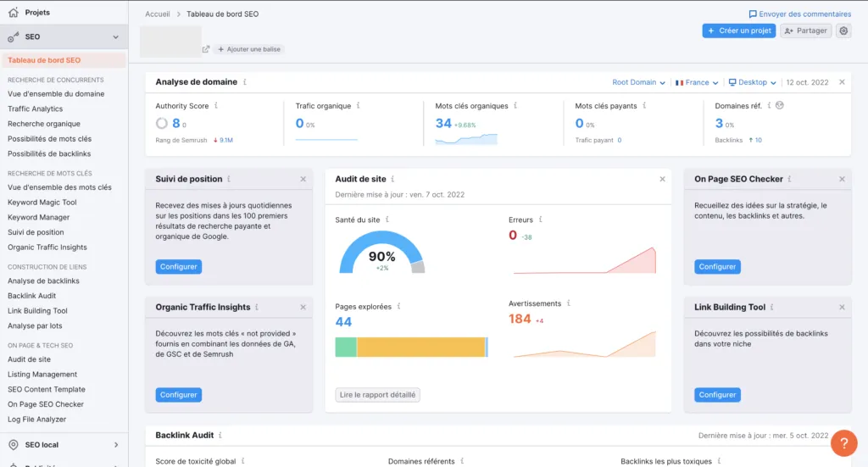Configure the On Page SEO Checker widget
The height and width of the screenshot is (467, 868).
click(717, 267)
